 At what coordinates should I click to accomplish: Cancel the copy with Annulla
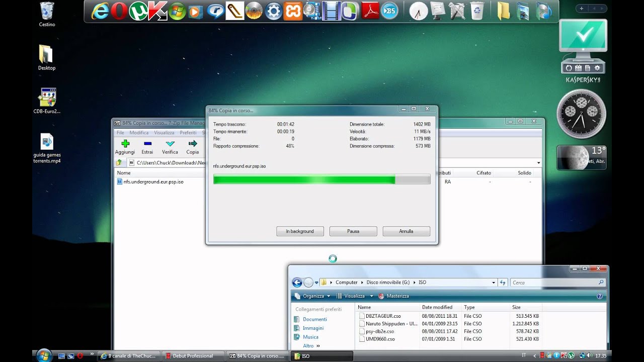[406, 231]
